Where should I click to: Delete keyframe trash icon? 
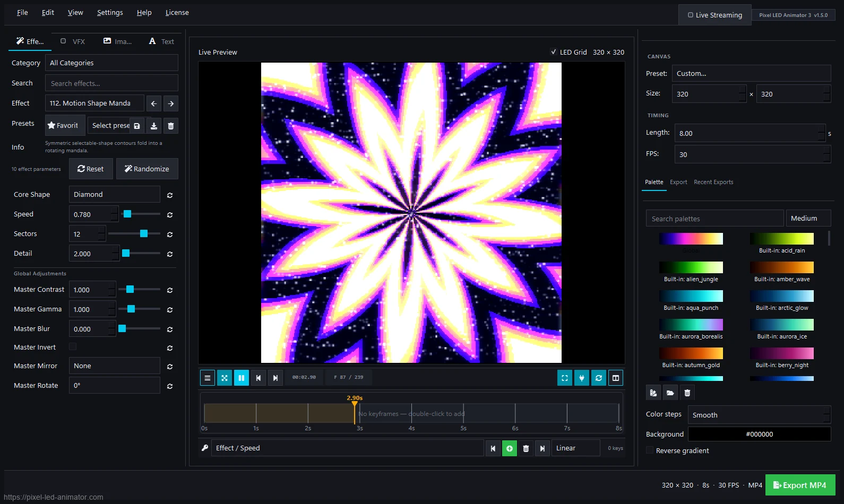tap(526, 448)
